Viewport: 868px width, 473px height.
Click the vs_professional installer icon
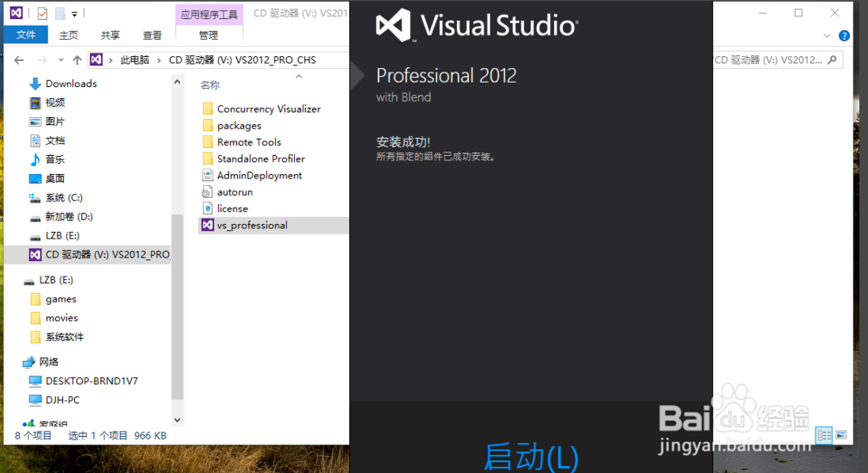pyautogui.click(x=207, y=225)
